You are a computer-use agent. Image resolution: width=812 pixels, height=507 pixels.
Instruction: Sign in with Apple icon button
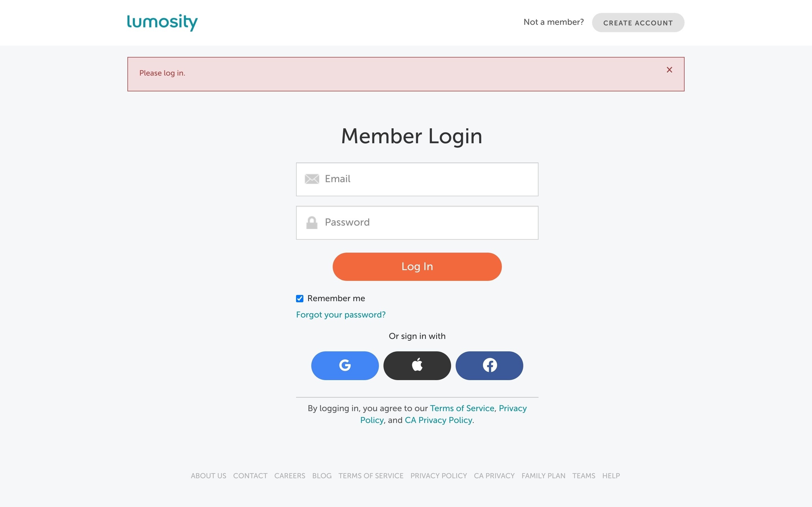417,365
